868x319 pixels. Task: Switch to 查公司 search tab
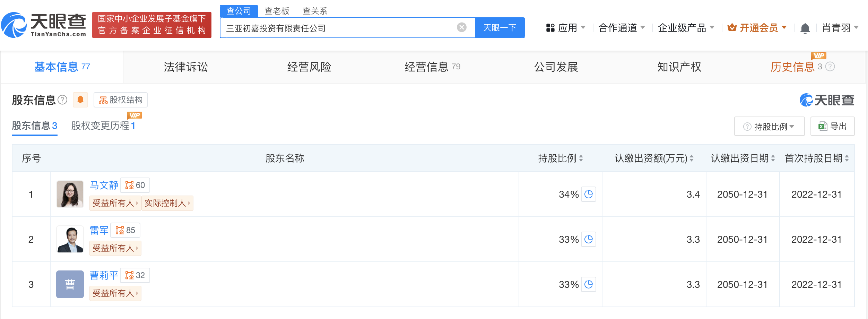click(238, 11)
